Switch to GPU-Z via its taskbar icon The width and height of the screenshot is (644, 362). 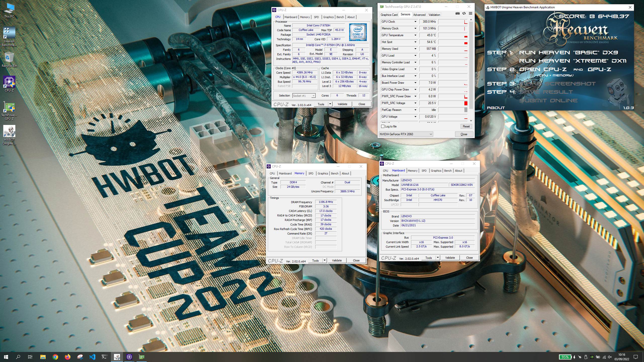pyautogui.click(x=142, y=357)
